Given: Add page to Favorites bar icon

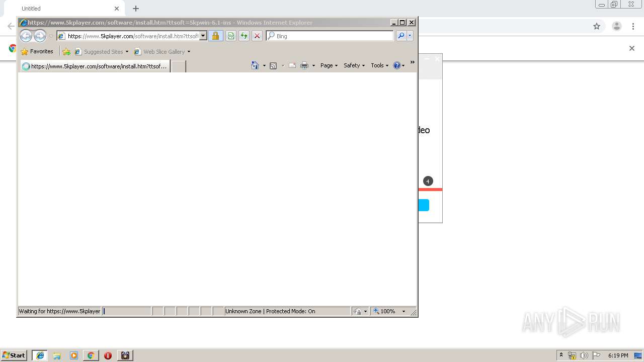Looking at the screenshot, I should point(66,51).
